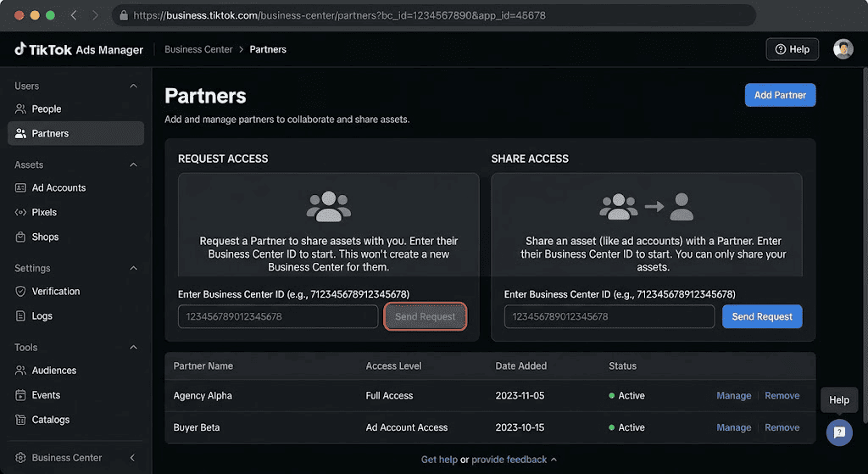Open Pixels in the sidebar

75,212
